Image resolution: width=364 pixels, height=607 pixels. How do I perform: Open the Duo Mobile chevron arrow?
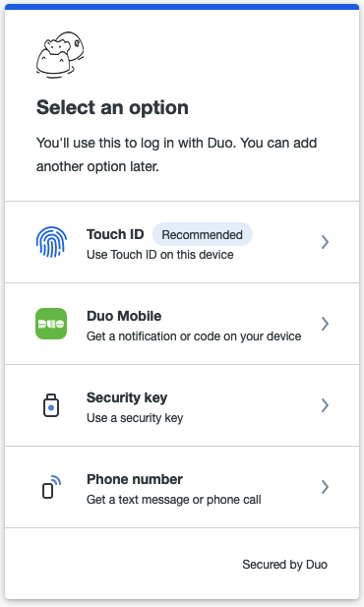pos(325,324)
